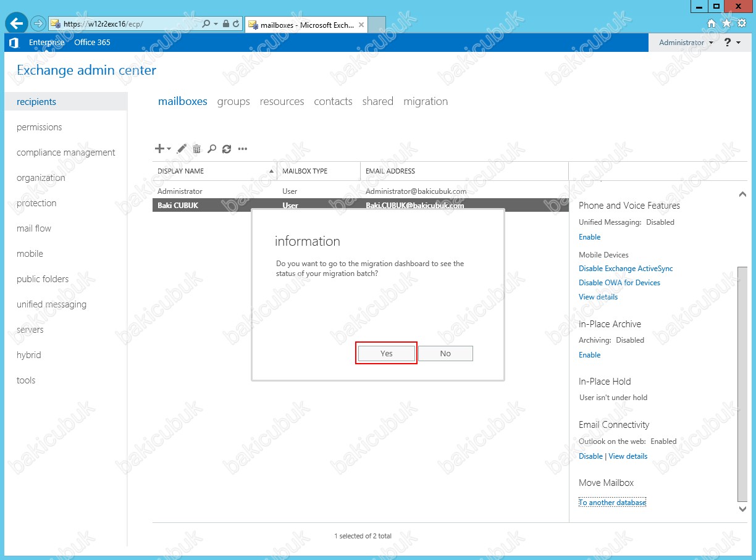Open organization in the left navigation

click(41, 178)
